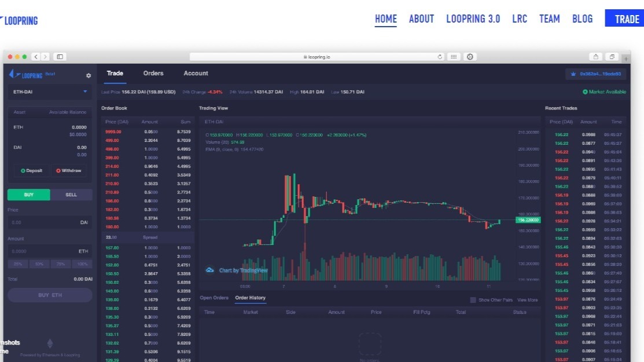The width and height of the screenshot is (644, 362).
Task: Click the Amount input field in ETH
Action: 50,251
